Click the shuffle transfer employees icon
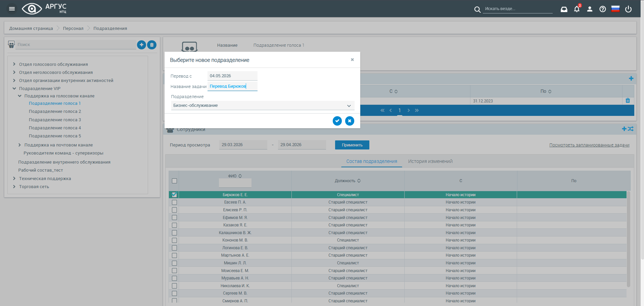 pos(631,129)
